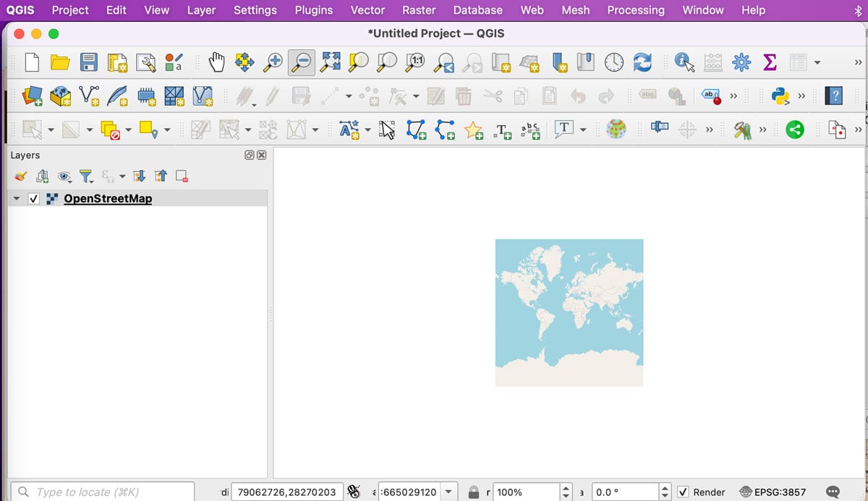Collapse the OpenStreetMap layer tree arrow
Screen dimensions: 868x501
click(17, 198)
